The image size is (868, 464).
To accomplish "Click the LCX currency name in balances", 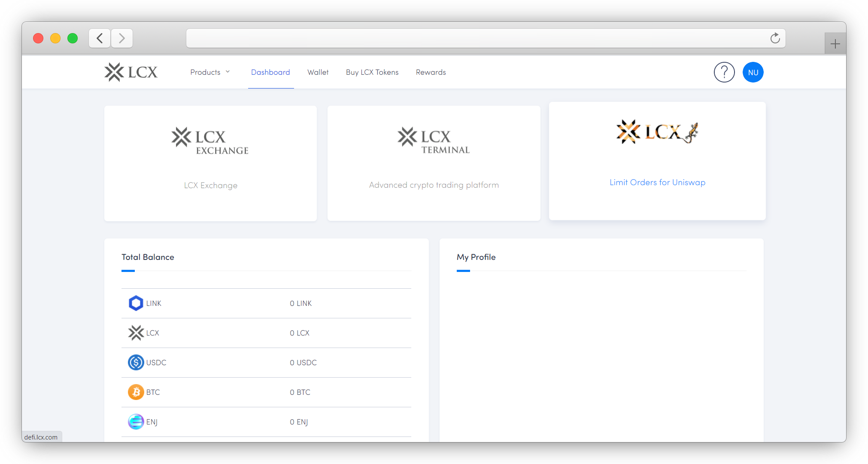I will [x=152, y=333].
